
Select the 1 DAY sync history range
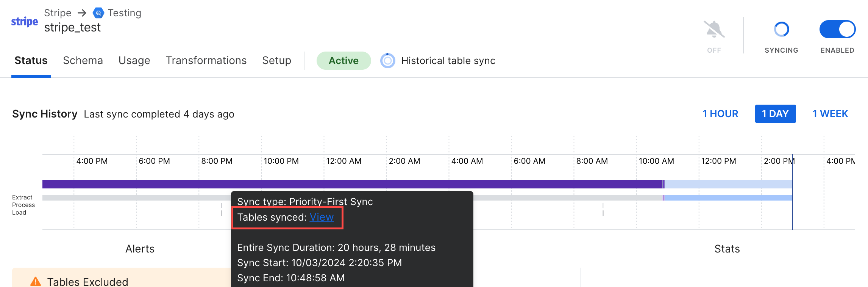pos(775,114)
